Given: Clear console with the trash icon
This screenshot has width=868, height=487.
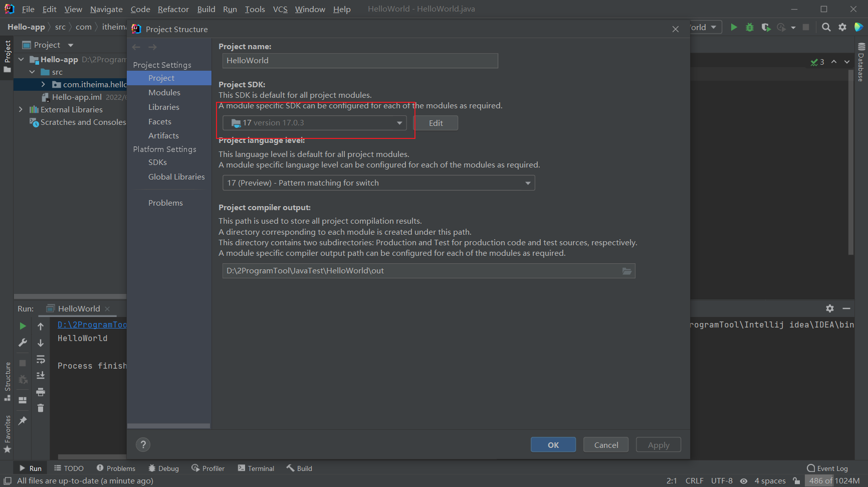Looking at the screenshot, I should click(x=41, y=408).
